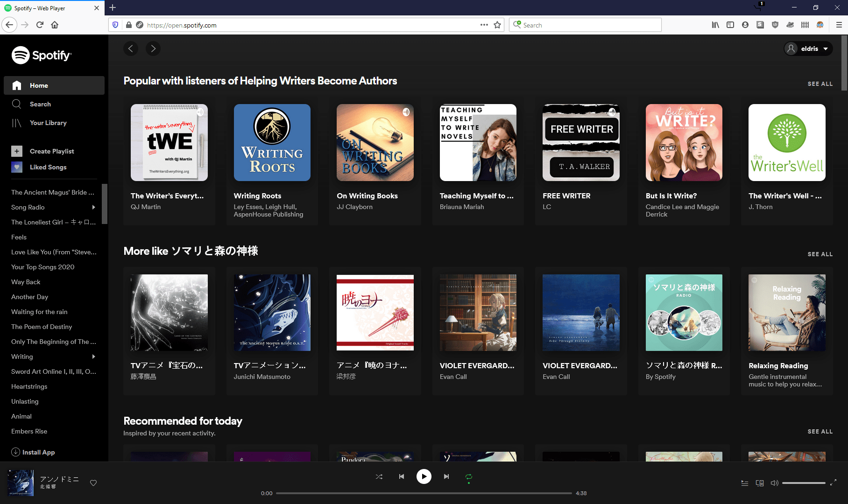The image size is (848, 504).
Task: Open the Firefox account icon
Action: 745,25
